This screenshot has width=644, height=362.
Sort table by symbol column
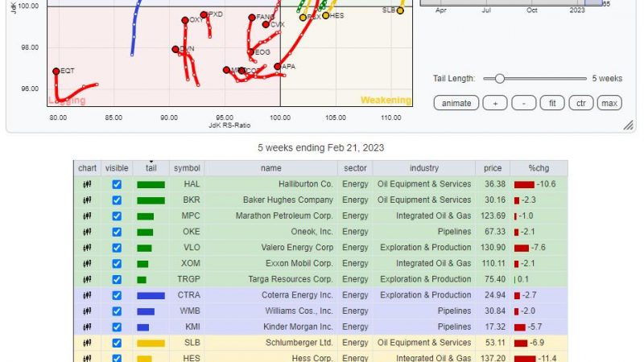[187, 168]
